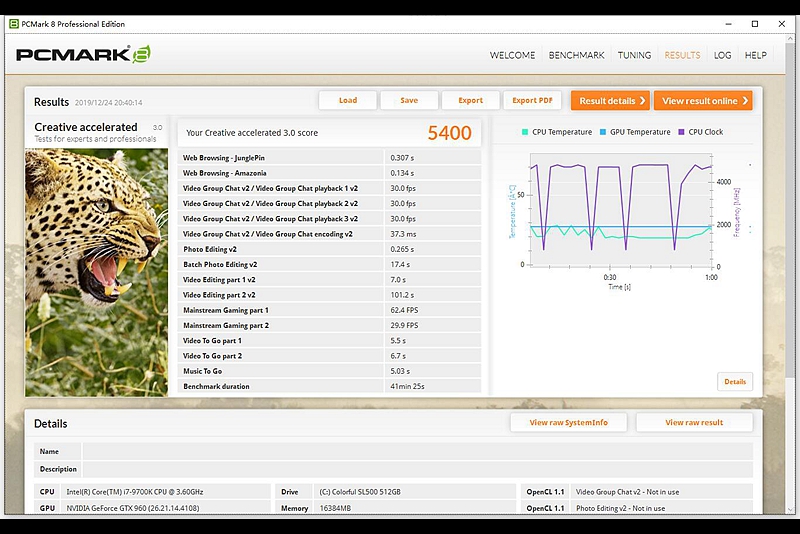Click the arrow on Result details button
Viewport: 800px width, 534px height.
[642, 101]
